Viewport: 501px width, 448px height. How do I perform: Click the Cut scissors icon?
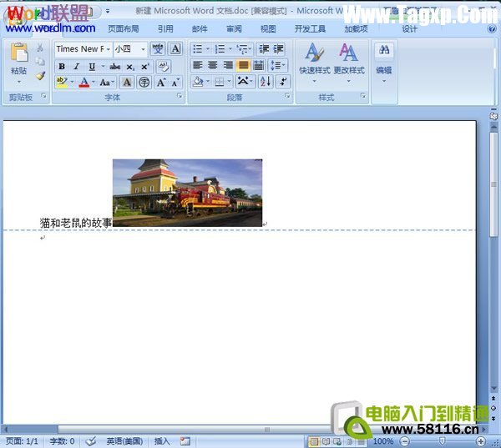click(40, 48)
